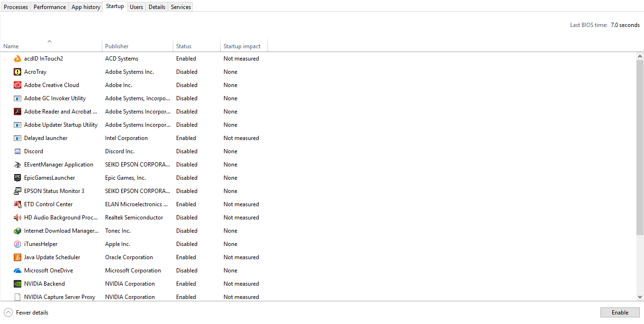Go to the Users tab
Viewport: 644px width, 324px height.
tap(136, 7)
